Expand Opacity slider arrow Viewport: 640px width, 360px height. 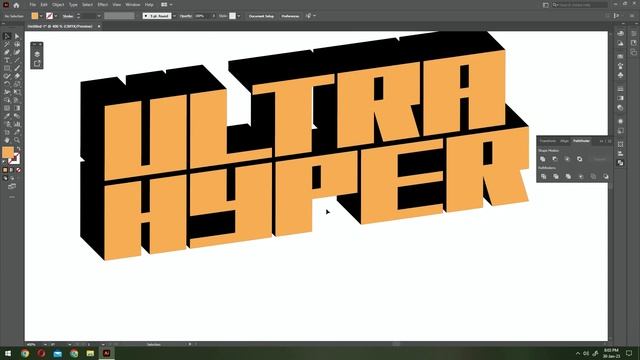click(x=213, y=16)
